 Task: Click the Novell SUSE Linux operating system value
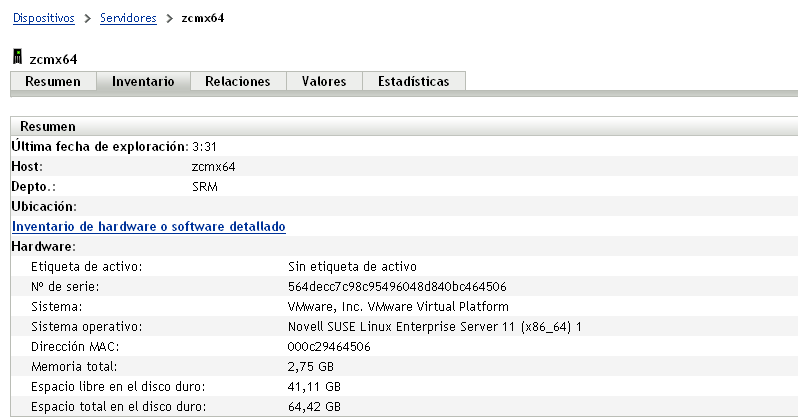[434, 326]
